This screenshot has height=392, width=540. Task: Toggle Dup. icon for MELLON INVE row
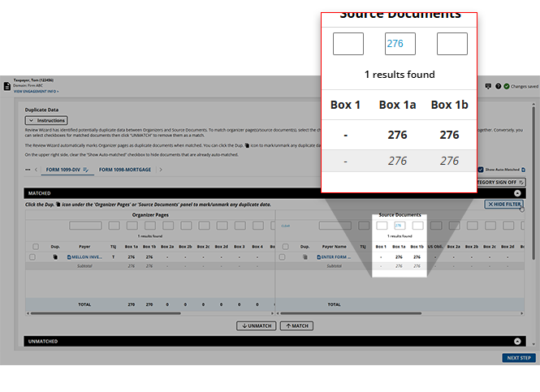click(x=55, y=257)
